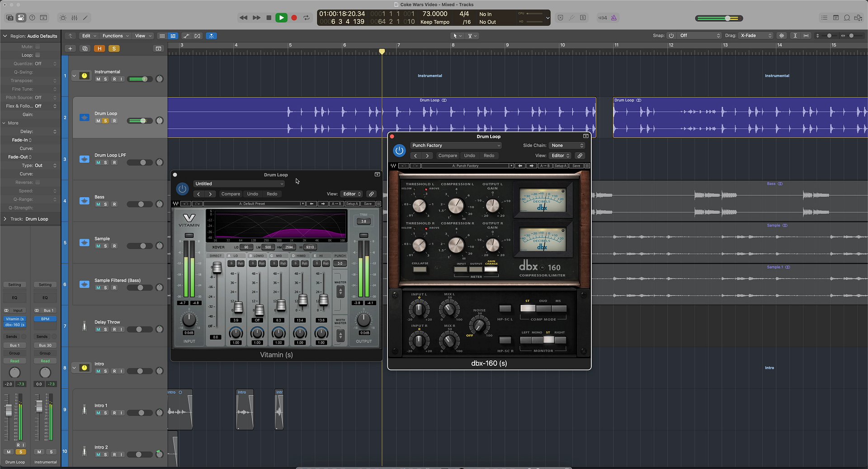Click Compare in the dbx-160 window

click(448, 156)
